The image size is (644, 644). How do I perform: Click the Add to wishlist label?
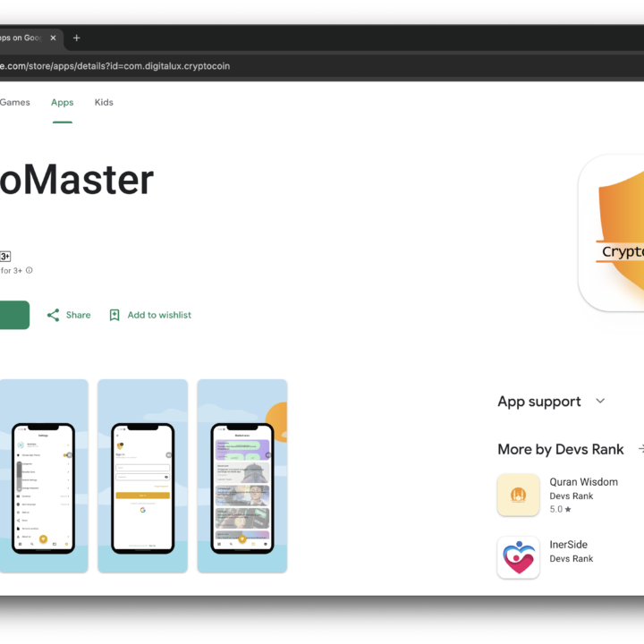159,315
